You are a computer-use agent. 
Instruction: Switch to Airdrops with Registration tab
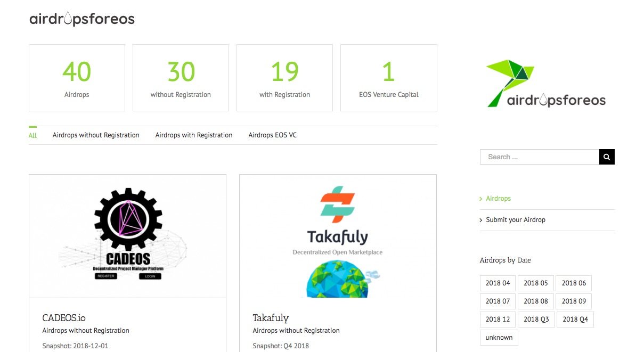point(194,135)
